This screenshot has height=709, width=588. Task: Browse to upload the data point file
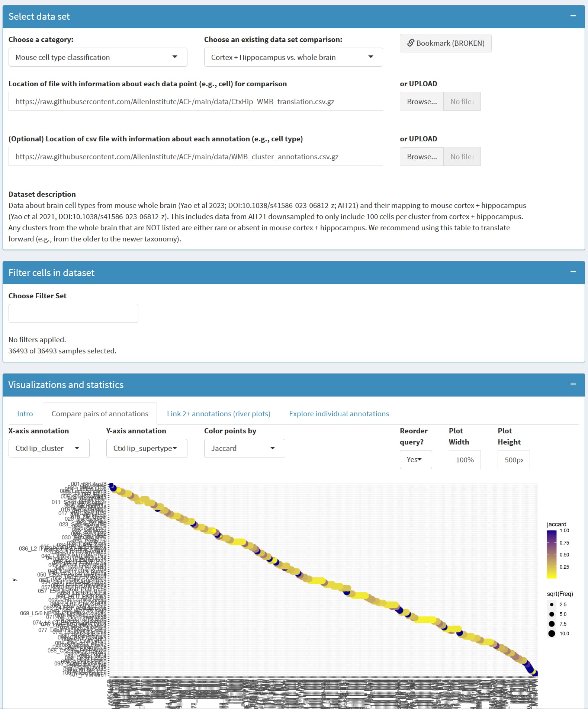pos(422,102)
